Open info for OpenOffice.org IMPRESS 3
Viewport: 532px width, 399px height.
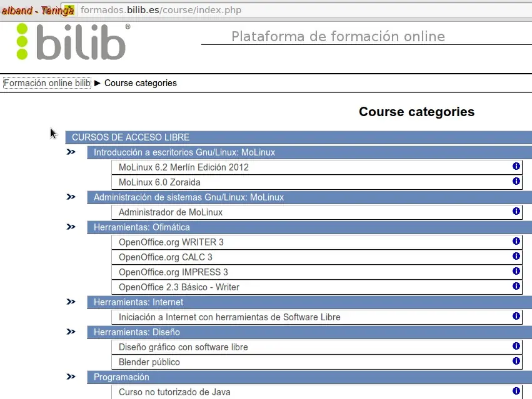[x=516, y=271]
